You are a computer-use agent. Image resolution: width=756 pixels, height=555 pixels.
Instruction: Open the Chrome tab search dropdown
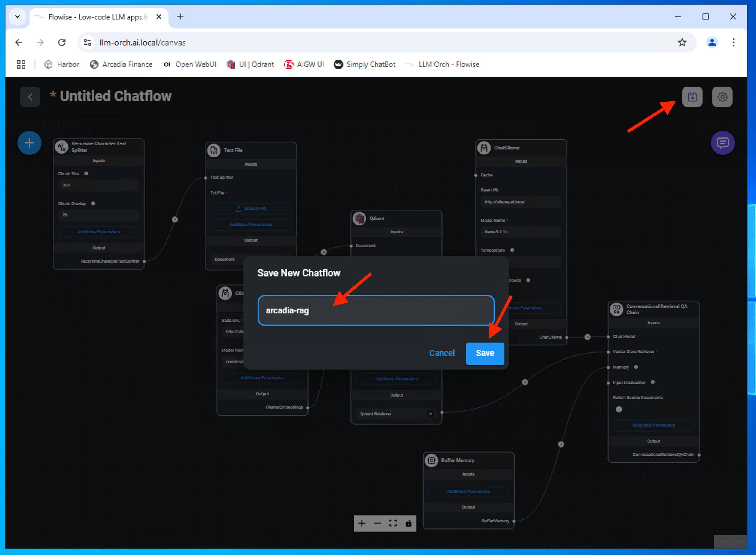(17, 16)
